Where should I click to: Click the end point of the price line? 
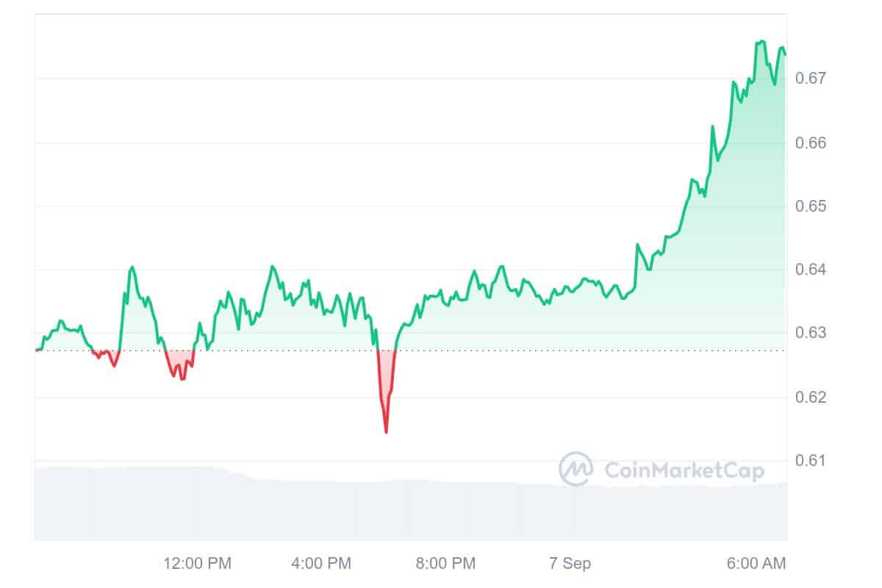point(785,54)
